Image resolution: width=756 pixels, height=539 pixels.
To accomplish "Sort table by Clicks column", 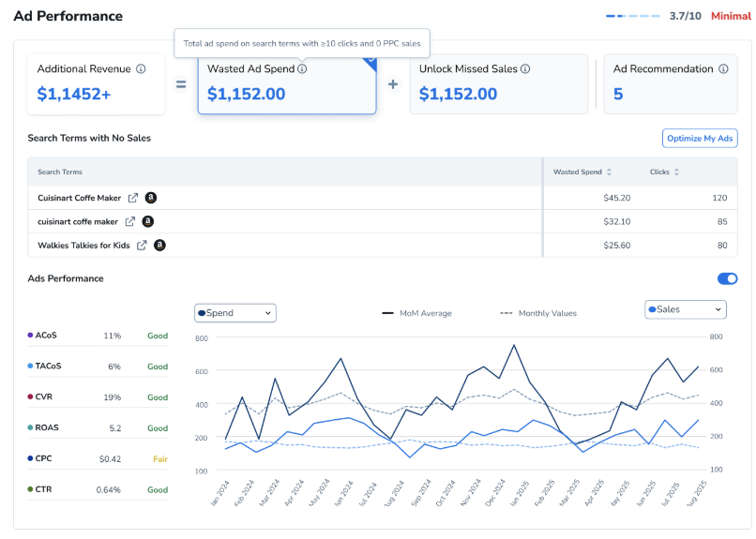I will [x=676, y=172].
